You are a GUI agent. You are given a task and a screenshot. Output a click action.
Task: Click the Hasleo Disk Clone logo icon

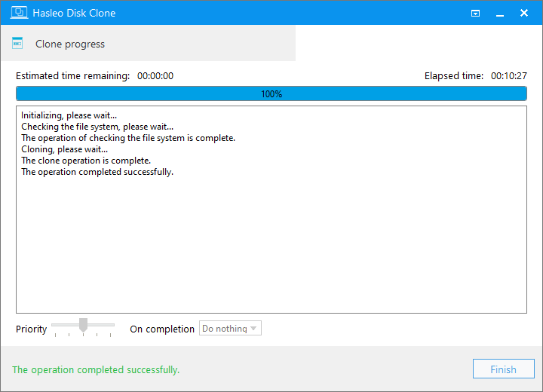coord(19,13)
